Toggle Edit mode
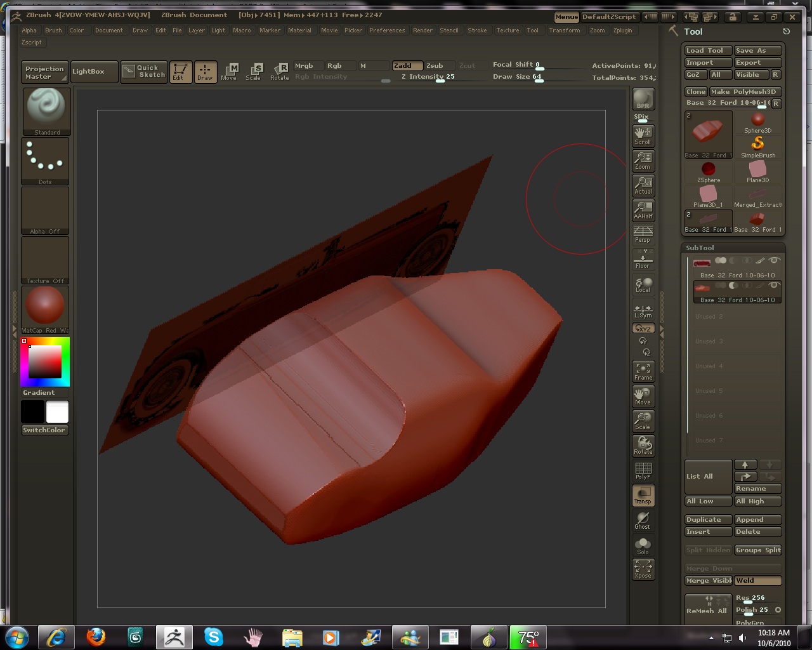Viewport: 812px width, 650px height. pos(181,72)
